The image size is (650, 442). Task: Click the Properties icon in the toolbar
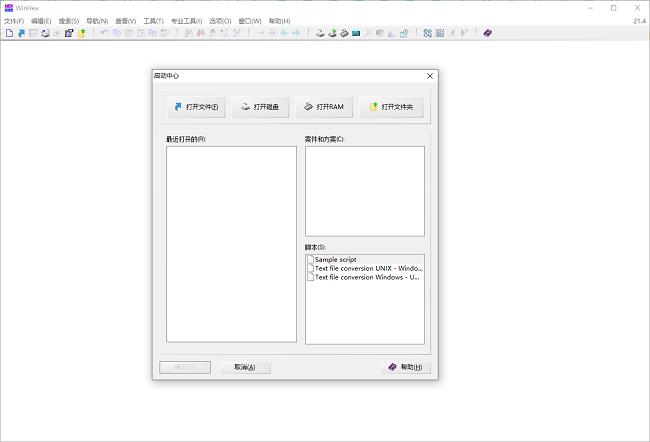coord(69,33)
